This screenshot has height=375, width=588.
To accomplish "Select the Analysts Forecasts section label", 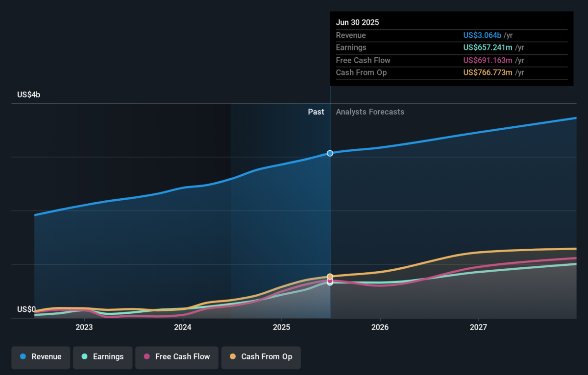I will point(370,112).
